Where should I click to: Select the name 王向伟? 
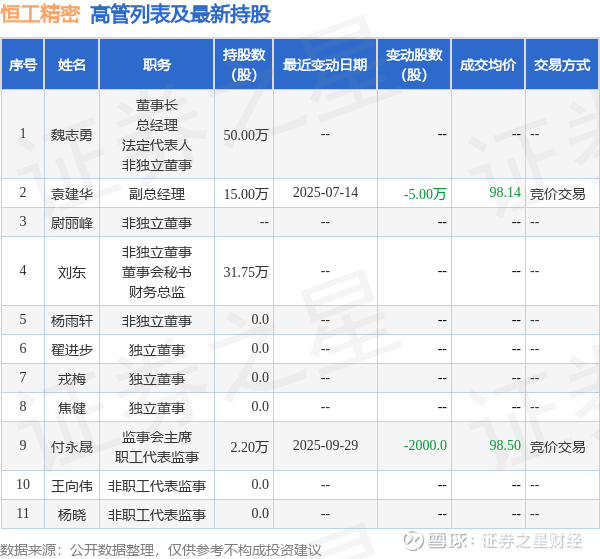pyautogui.click(x=72, y=486)
